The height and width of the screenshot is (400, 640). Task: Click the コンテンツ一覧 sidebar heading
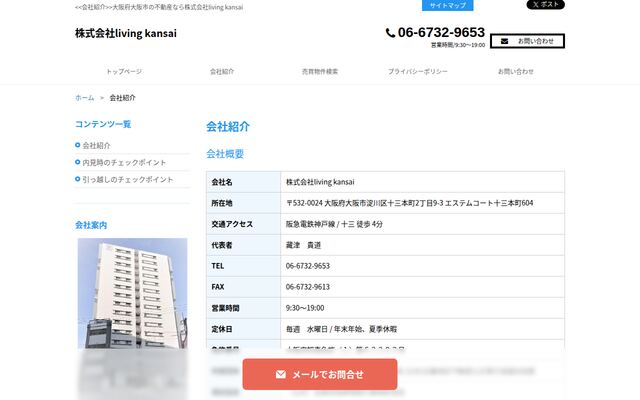click(103, 124)
